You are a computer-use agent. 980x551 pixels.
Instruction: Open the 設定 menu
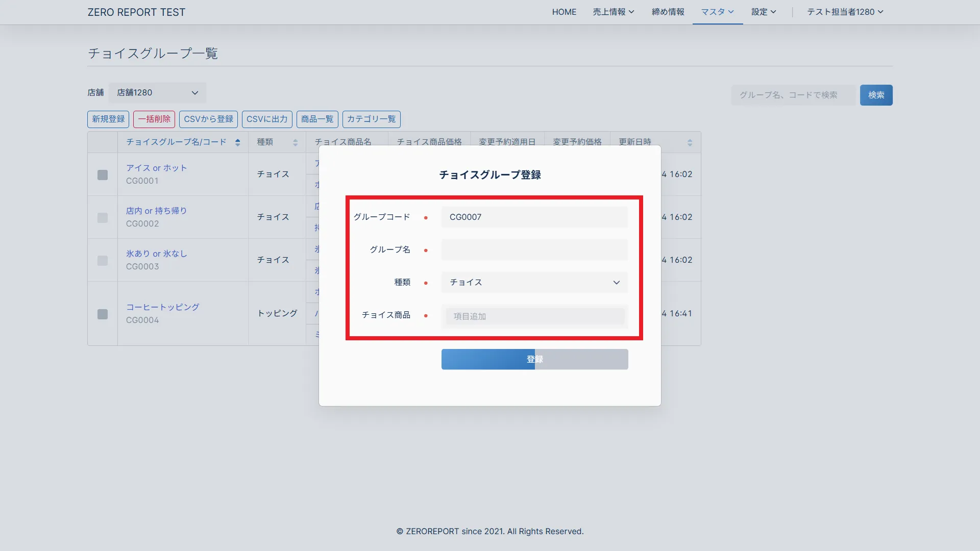click(x=763, y=12)
